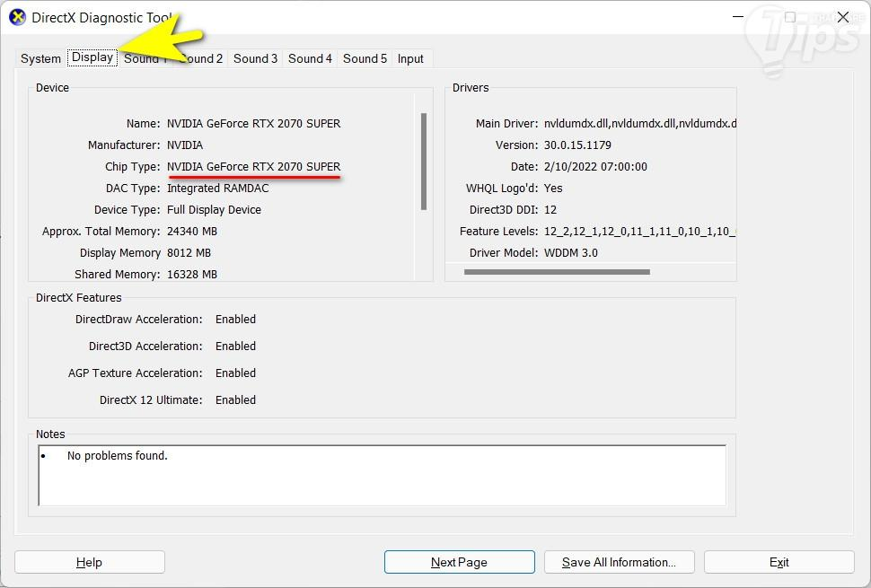The height and width of the screenshot is (588, 871).
Task: Click the Manufacturer value NVIDIA
Action: (185, 145)
